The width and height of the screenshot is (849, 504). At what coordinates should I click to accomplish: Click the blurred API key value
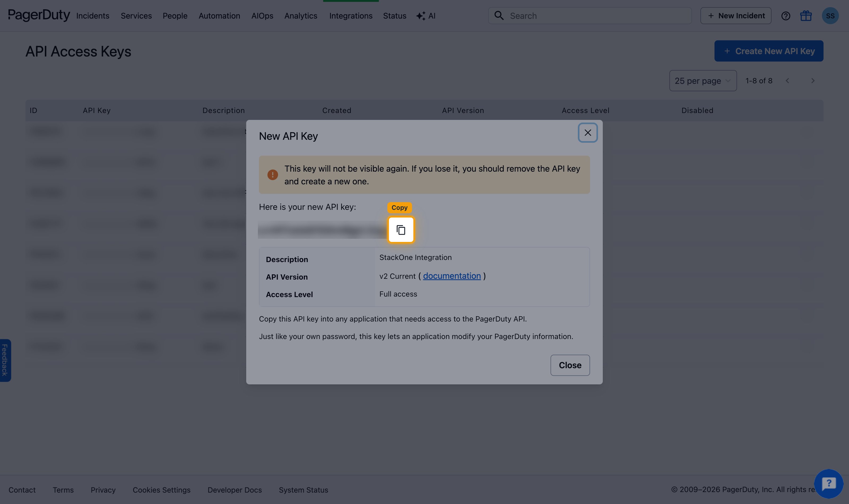pos(322,230)
